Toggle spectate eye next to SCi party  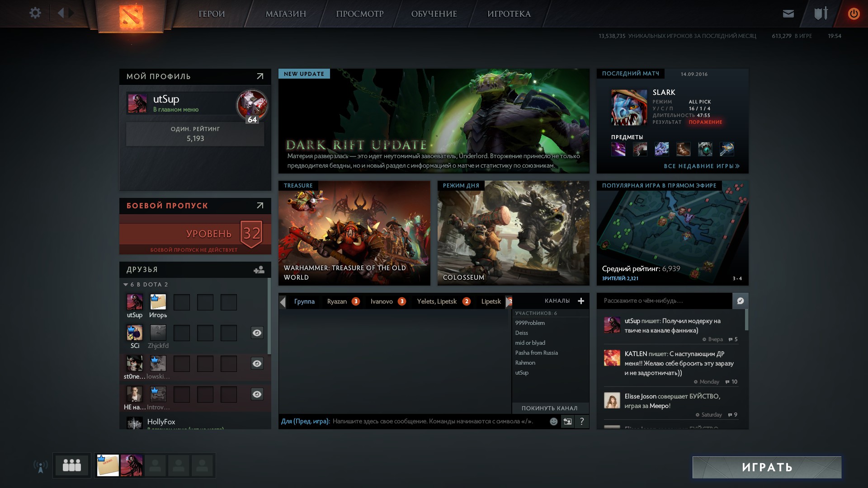coord(257,333)
